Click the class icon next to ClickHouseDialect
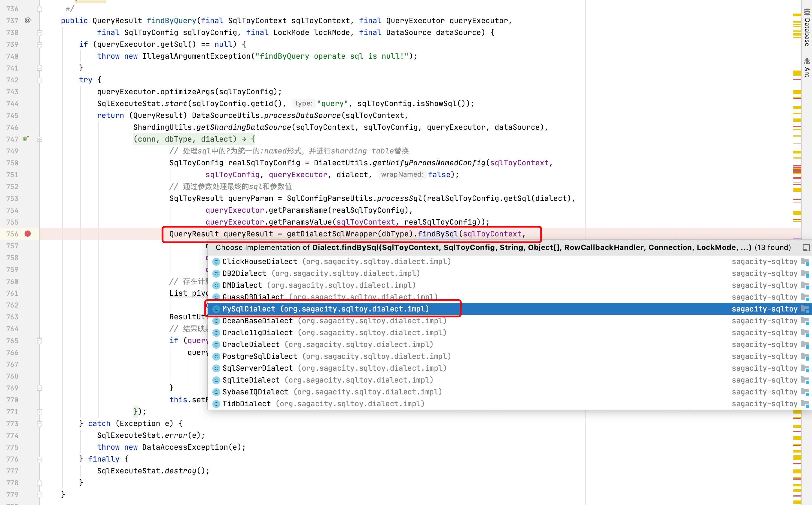Viewport: 812px width, 505px height. 216,262
